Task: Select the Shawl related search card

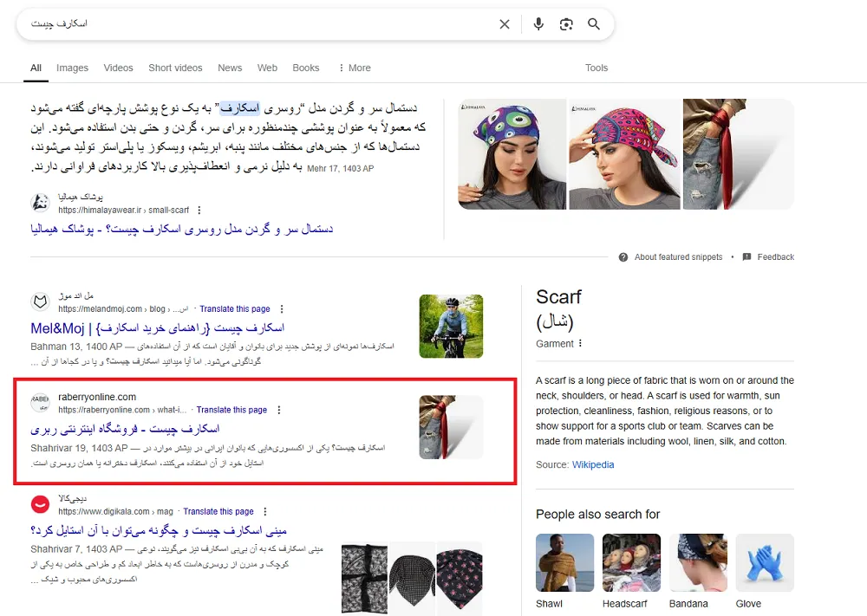Action: tap(564, 571)
